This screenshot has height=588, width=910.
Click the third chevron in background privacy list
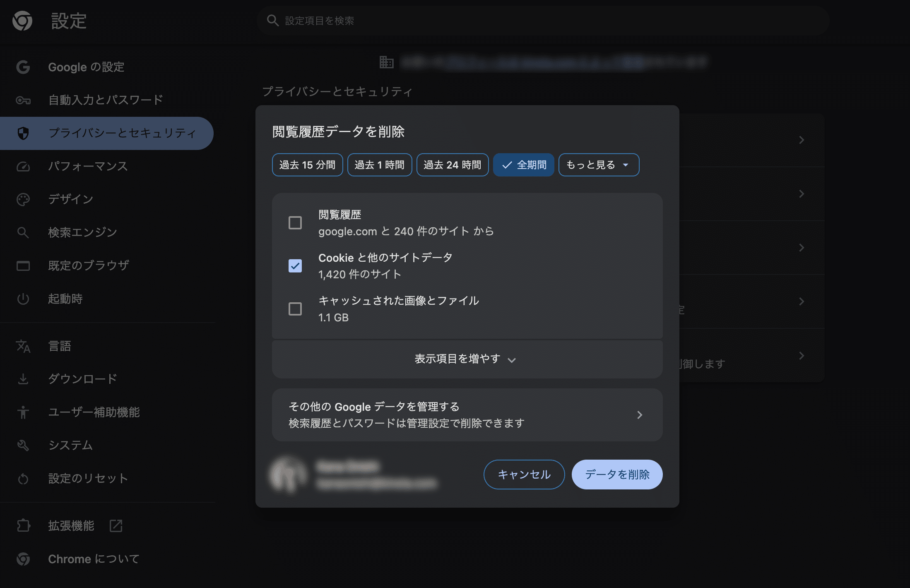(802, 248)
